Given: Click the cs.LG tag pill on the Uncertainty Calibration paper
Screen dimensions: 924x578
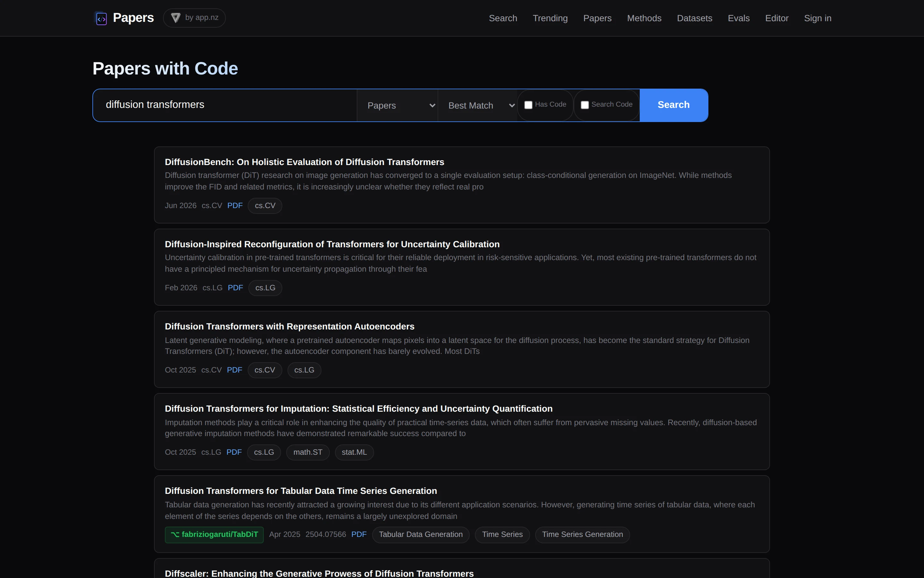Looking at the screenshot, I should pyautogui.click(x=265, y=288).
